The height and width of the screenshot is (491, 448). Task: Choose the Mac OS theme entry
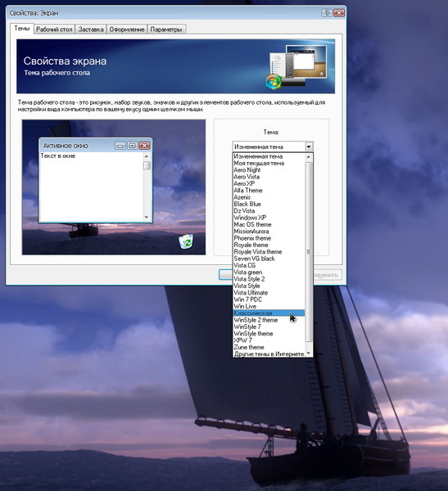coord(269,224)
